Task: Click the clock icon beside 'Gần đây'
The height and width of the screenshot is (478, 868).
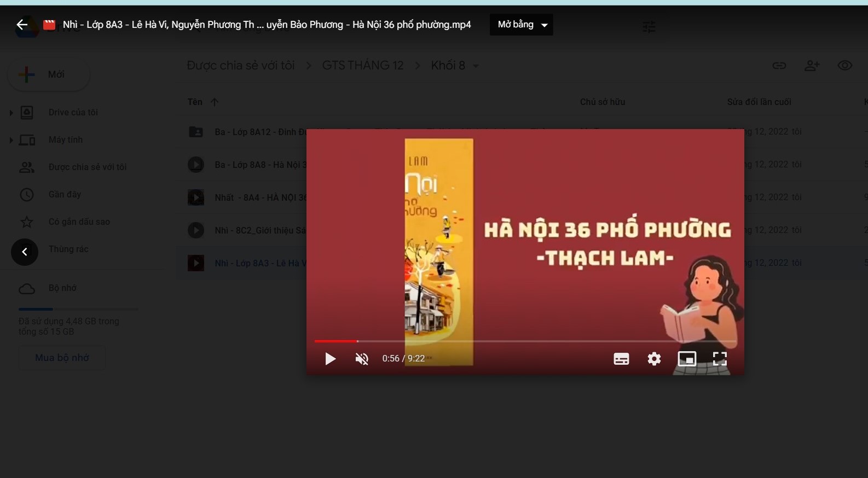Action: [x=26, y=194]
